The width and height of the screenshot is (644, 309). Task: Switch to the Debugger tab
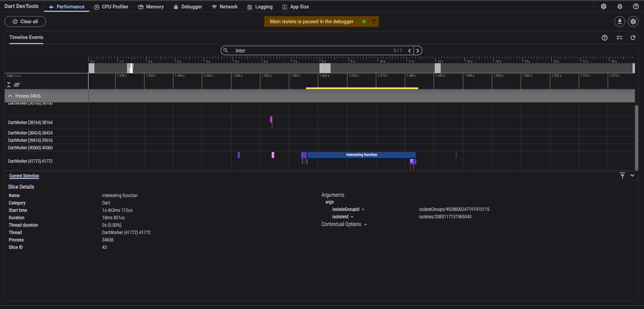click(188, 7)
